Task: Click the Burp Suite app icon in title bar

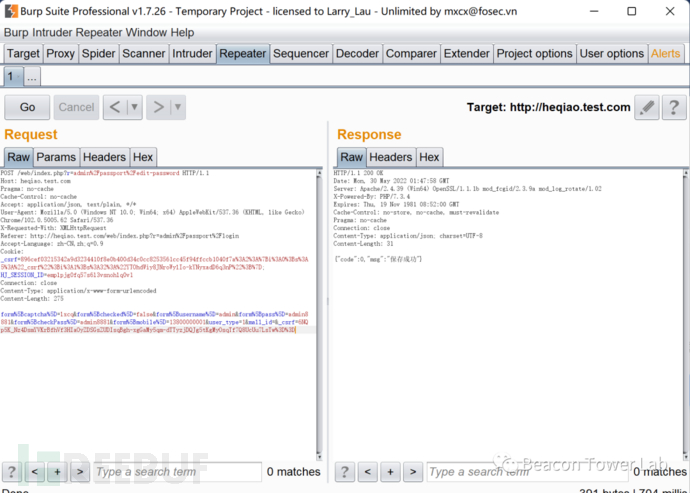Action: click(x=11, y=11)
